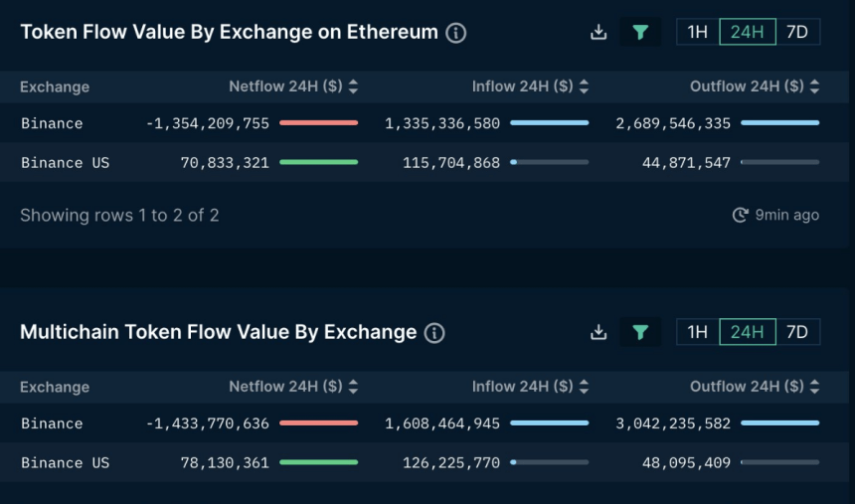This screenshot has width=855, height=504.
Task: Click outflow bar beside 3,042,235,582
Action: [x=779, y=422]
